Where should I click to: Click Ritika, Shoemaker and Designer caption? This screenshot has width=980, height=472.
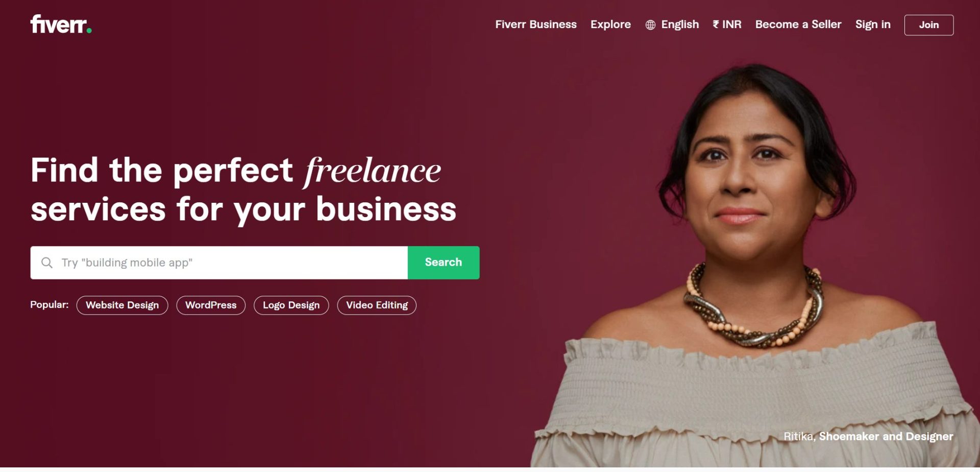pyautogui.click(x=868, y=436)
